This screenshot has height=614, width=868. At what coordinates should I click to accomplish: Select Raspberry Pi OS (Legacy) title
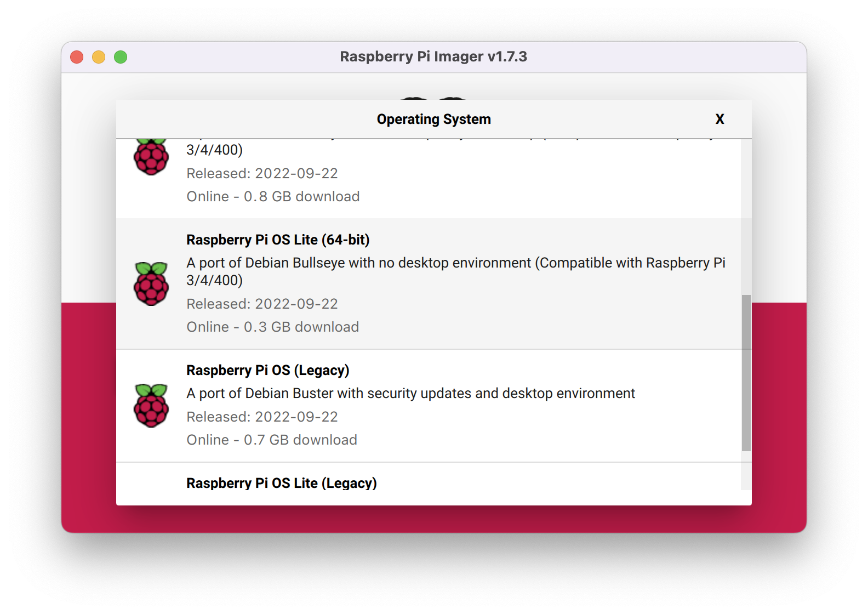[x=267, y=370]
